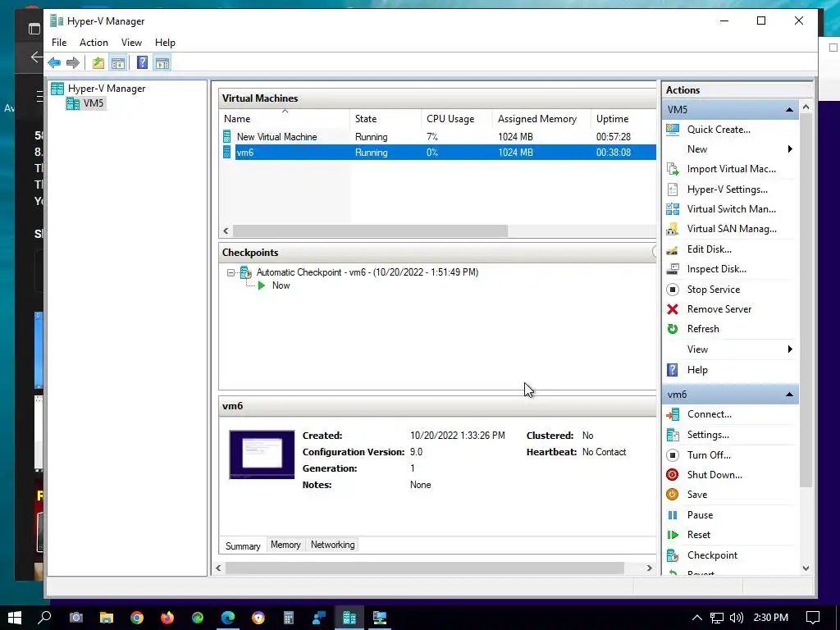Image resolution: width=840 pixels, height=630 pixels.
Task: Open the Help menu in menu bar
Action: point(165,43)
